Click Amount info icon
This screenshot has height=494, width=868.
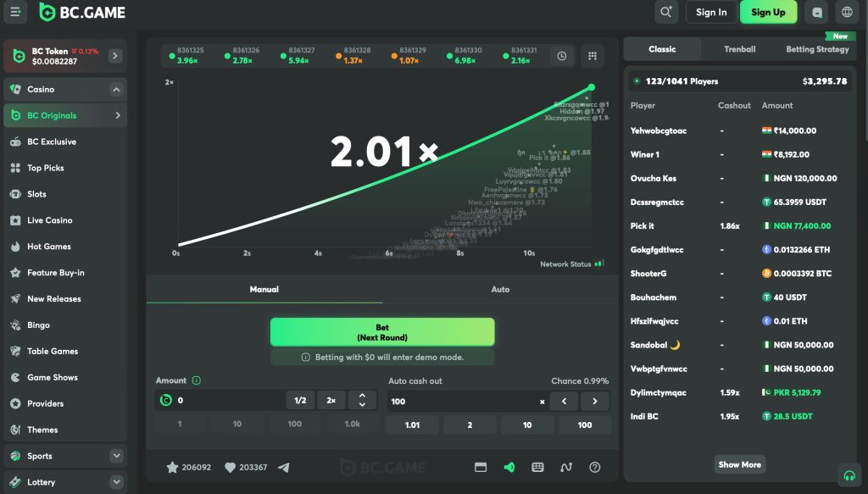click(x=196, y=380)
